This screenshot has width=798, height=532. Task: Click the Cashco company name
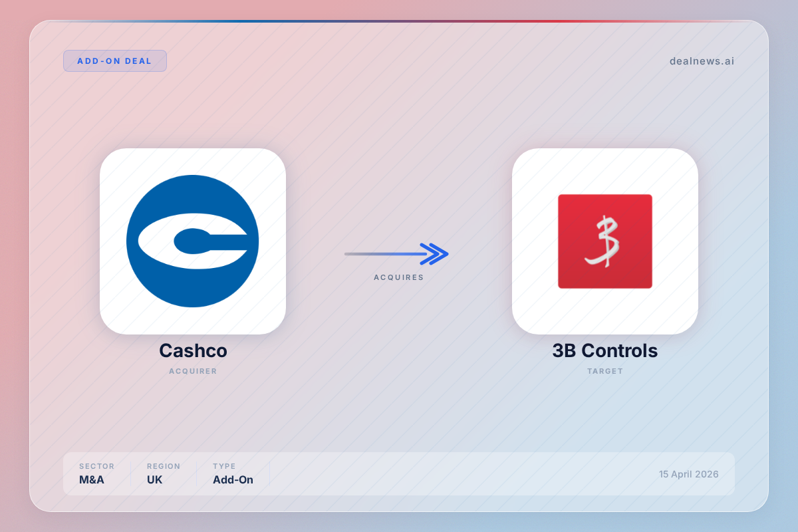pyautogui.click(x=193, y=350)
